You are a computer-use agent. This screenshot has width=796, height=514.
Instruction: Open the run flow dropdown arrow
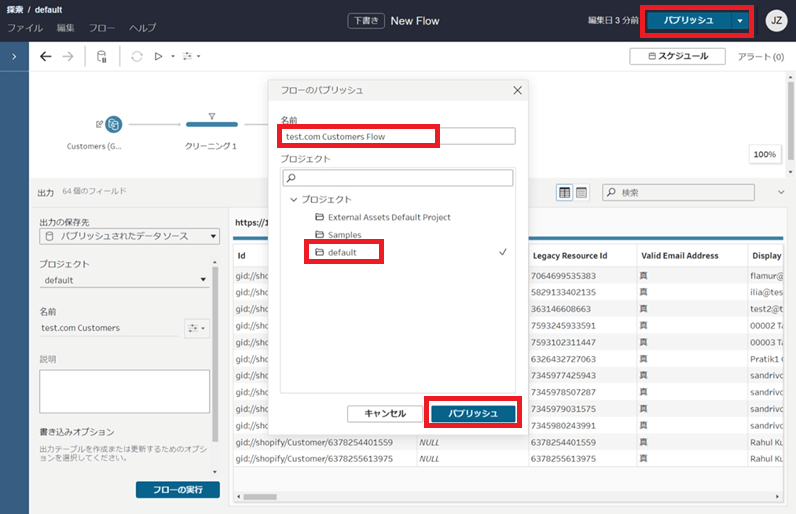(173, 56)
